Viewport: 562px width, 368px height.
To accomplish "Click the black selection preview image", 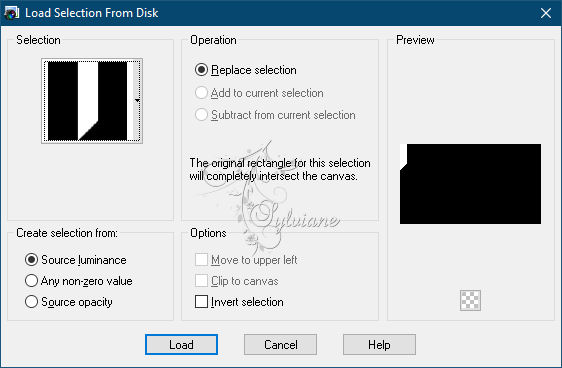I will (x=470, y=184).
